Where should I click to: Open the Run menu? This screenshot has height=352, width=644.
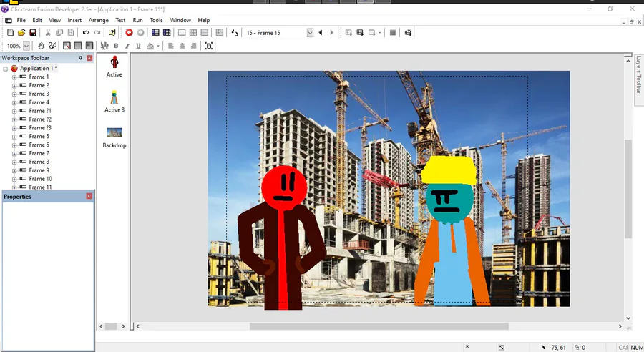coord(137,20)
